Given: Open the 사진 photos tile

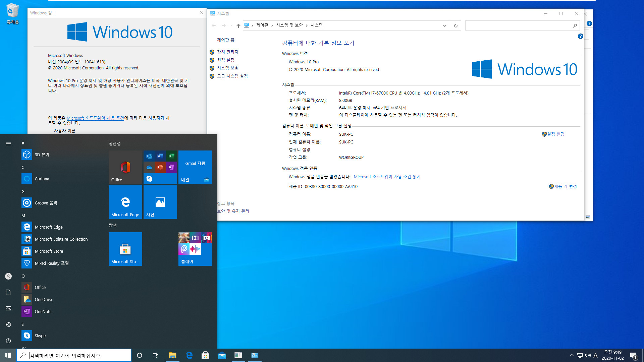Looking at the screenshot, I should point(160,202).
